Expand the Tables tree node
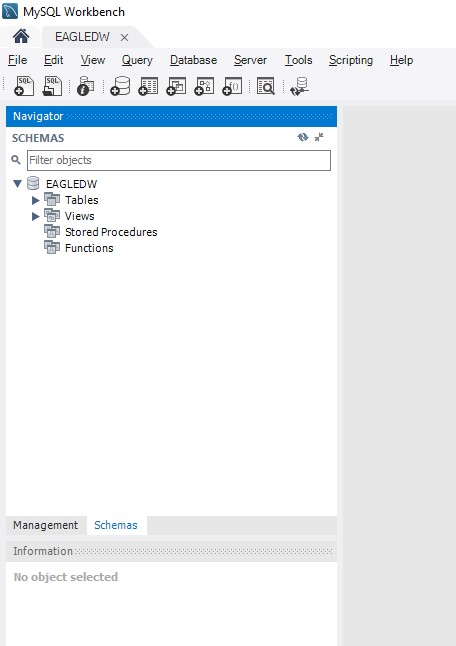This screenshot has height=646, width=456. (x=36, y=200)
